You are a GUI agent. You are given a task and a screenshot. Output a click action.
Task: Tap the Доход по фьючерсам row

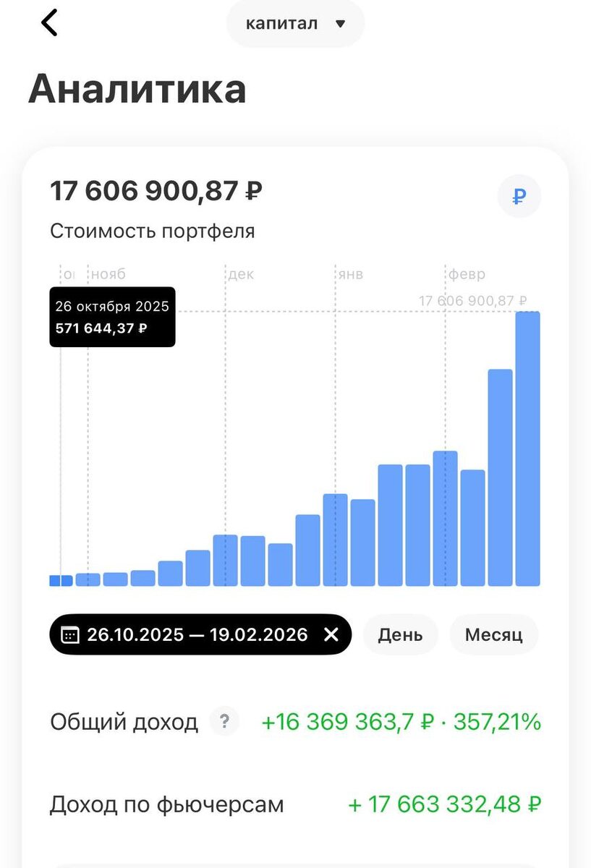coord(295,804)
